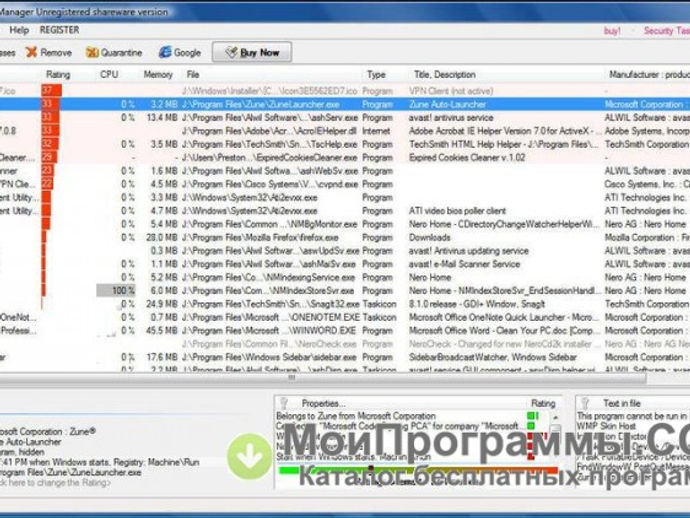Sort list by Memory column
690x518 pixels.
click(158, 74)
